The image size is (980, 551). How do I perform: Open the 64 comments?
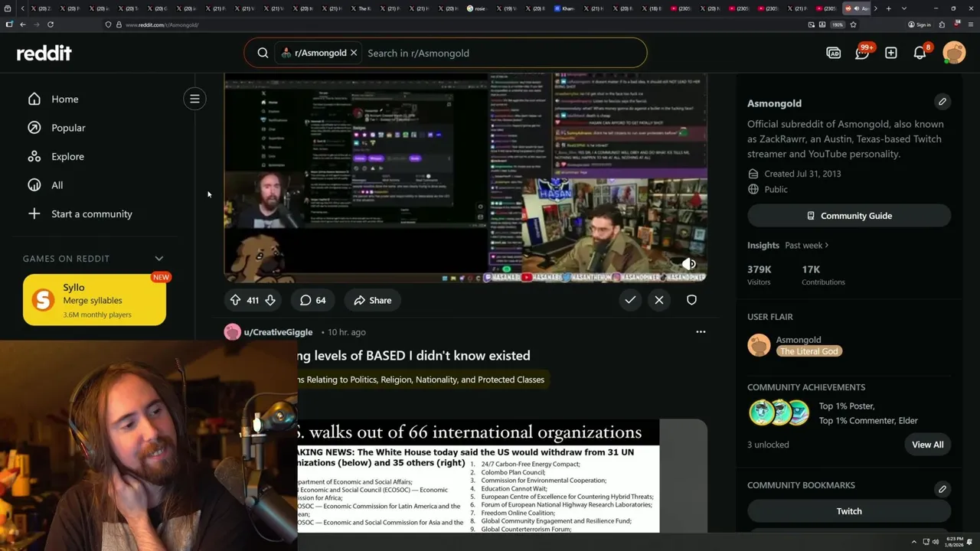[312, 300]
